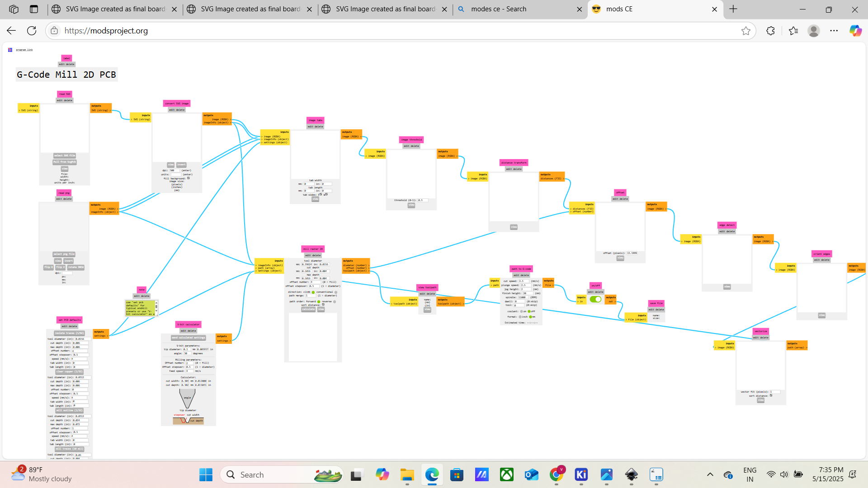
Task: Click the offset (pixels) input field
Action: (632, 253)
